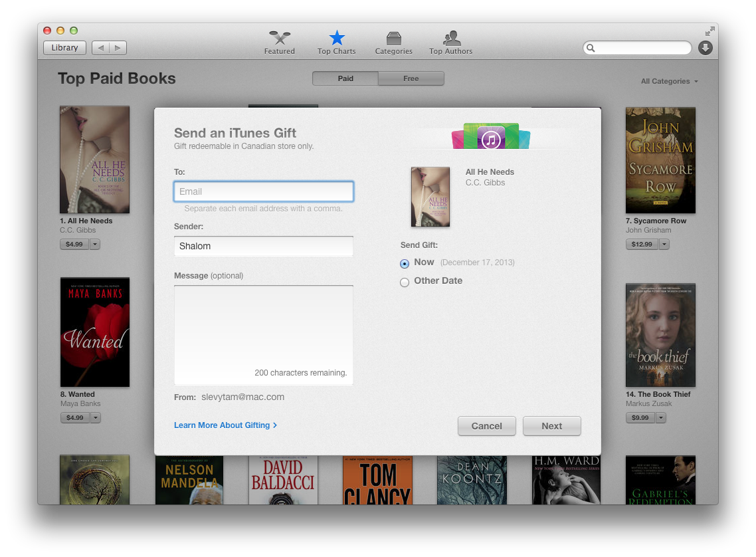This screenshot has width=756, height=557.
Task: Click the '7. Sycamore Row' title
Action: click(x=656, y=221)
